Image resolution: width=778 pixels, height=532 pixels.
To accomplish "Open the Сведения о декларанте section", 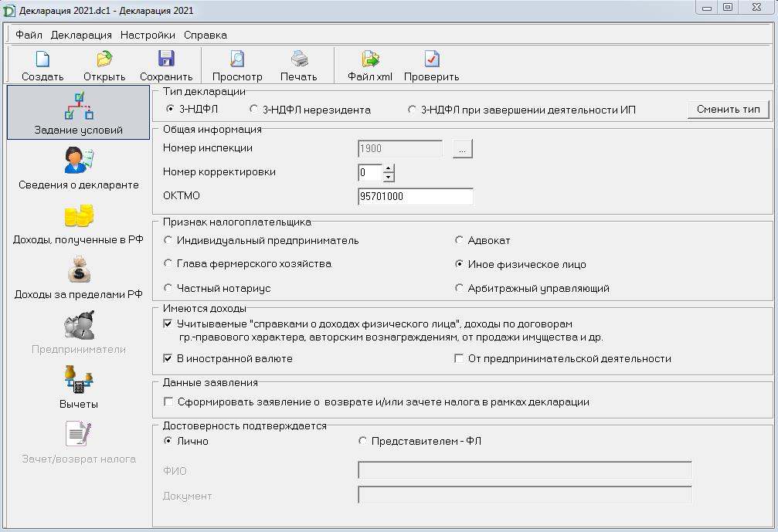I will pos(78,168).
